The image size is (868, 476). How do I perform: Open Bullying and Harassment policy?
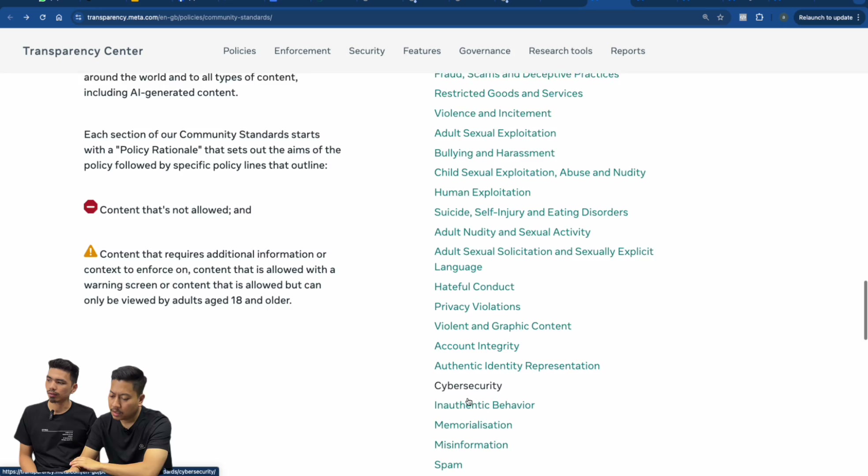(x=494, y=153)
